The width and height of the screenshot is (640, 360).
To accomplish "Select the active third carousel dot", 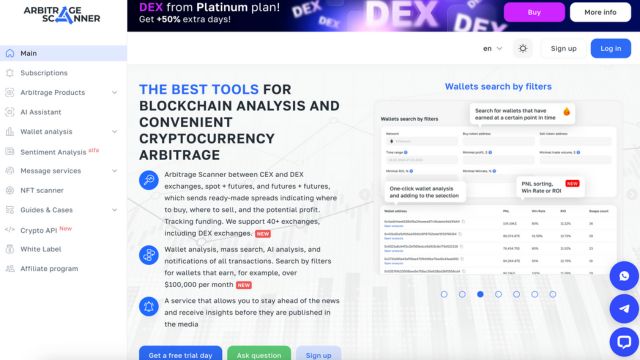I will [480, 294].
